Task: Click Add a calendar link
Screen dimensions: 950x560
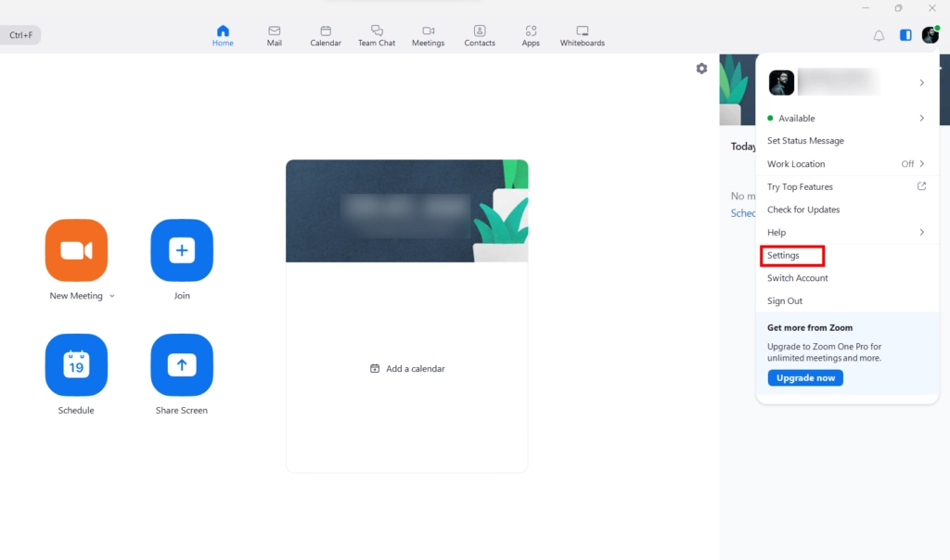Action: [x=408, y=369]
